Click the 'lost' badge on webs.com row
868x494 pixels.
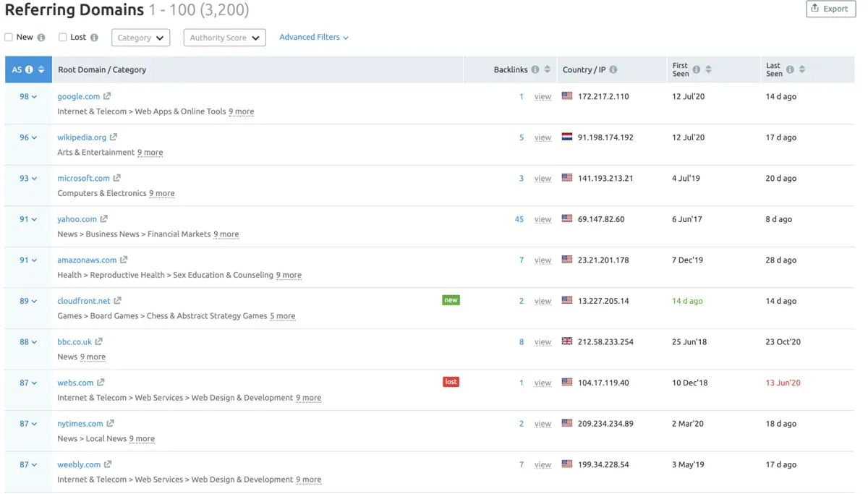451,382
